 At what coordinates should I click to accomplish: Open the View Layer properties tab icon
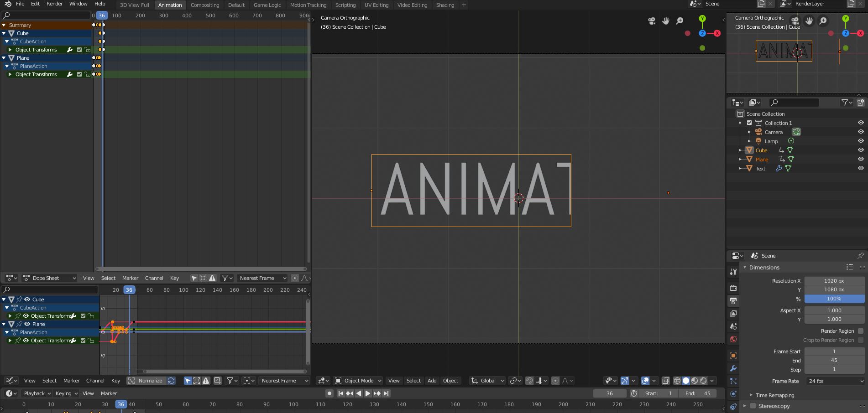[733, 314]
